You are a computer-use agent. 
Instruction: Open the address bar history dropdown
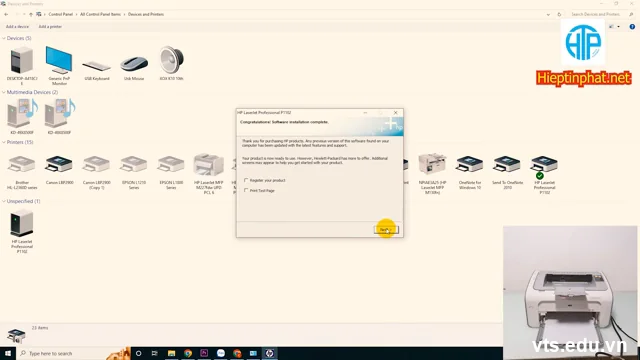click(x=548, y=14)
